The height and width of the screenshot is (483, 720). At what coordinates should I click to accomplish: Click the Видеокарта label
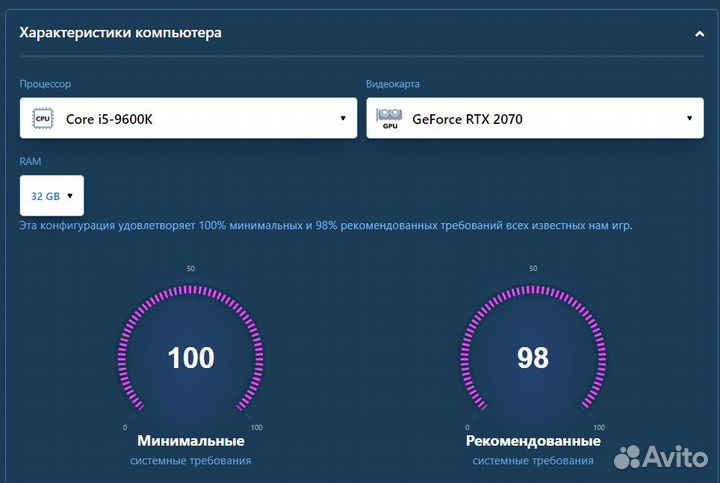pos(393,84)
